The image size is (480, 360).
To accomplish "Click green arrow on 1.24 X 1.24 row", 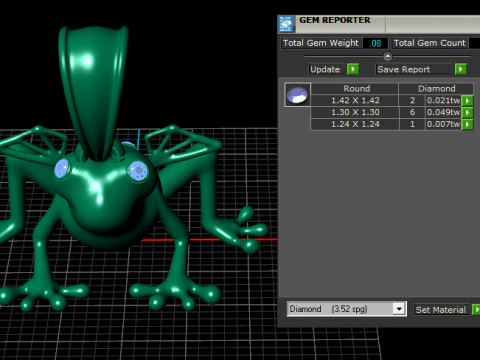I will [x=467, y=124].
